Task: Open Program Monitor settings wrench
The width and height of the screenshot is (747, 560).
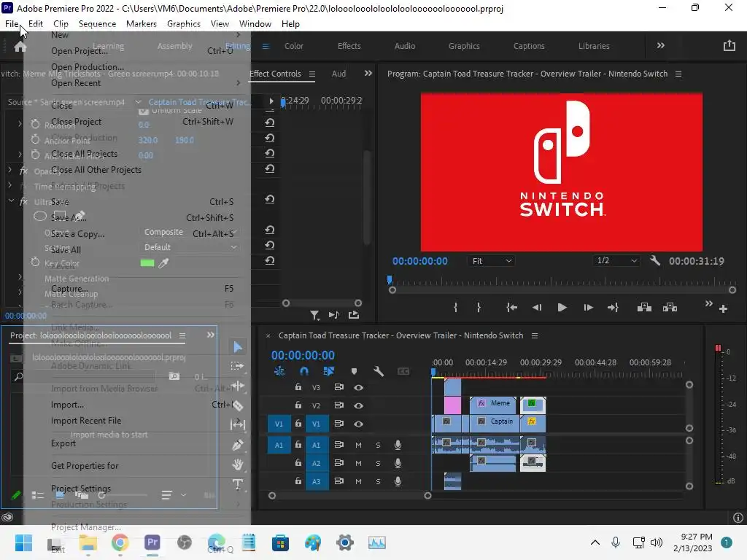Action: [x=655, y=260]
